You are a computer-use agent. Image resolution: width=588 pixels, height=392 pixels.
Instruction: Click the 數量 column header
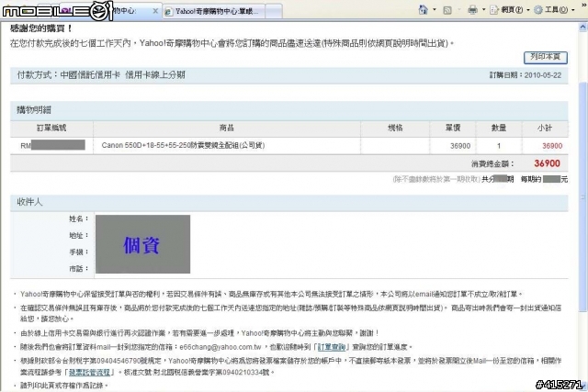point(499,128)
